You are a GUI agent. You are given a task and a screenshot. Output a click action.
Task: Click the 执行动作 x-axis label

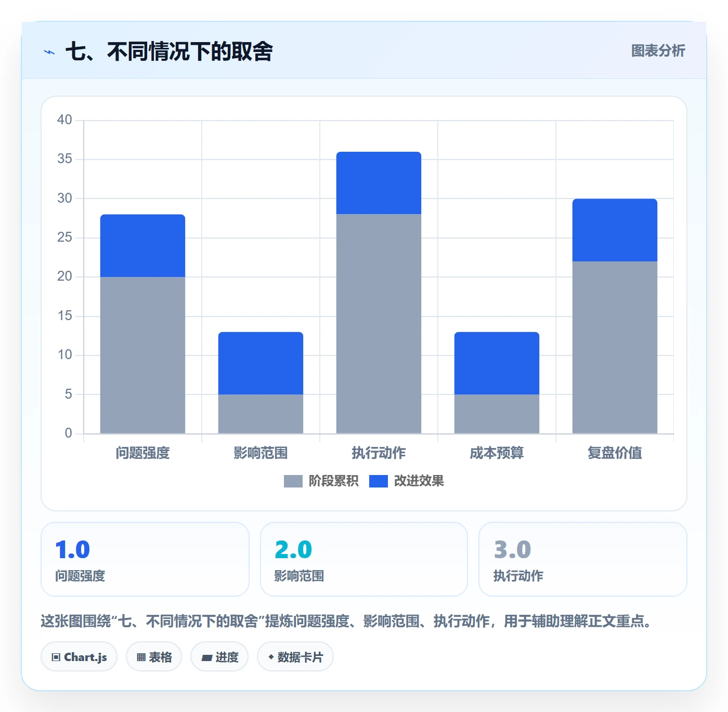[x=379, y=453]
